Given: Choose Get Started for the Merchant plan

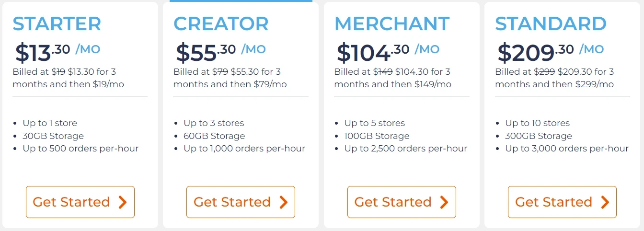Looking at the screenshot, I should pos(401,202).
